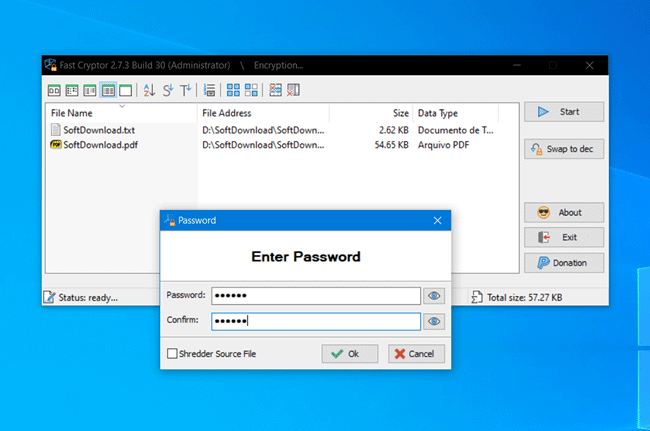
Task: Remove selected rows from list icon
Action: tap(275, 90)
